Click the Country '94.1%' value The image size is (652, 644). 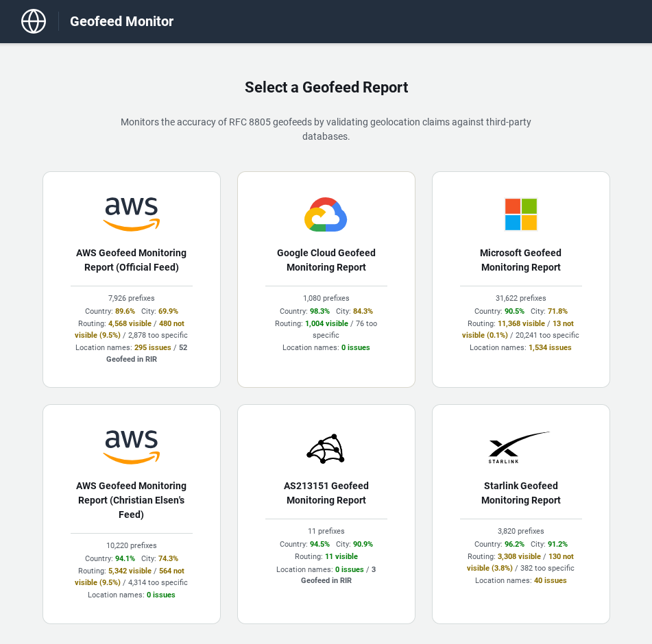tap(125, 558)
